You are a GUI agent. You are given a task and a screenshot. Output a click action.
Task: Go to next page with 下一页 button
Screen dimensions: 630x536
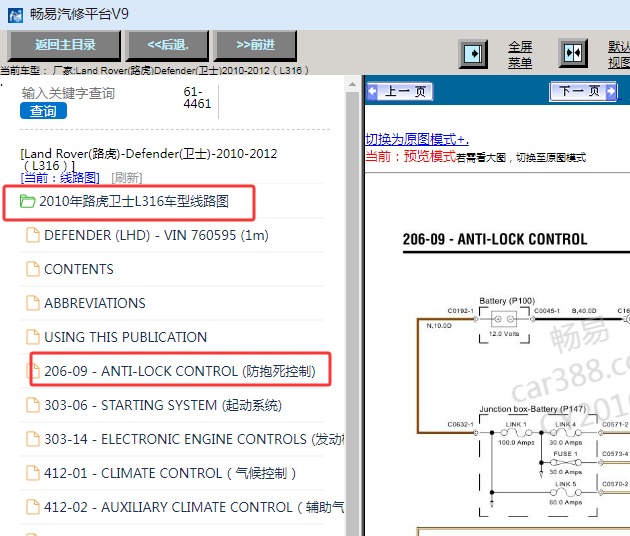583,91
